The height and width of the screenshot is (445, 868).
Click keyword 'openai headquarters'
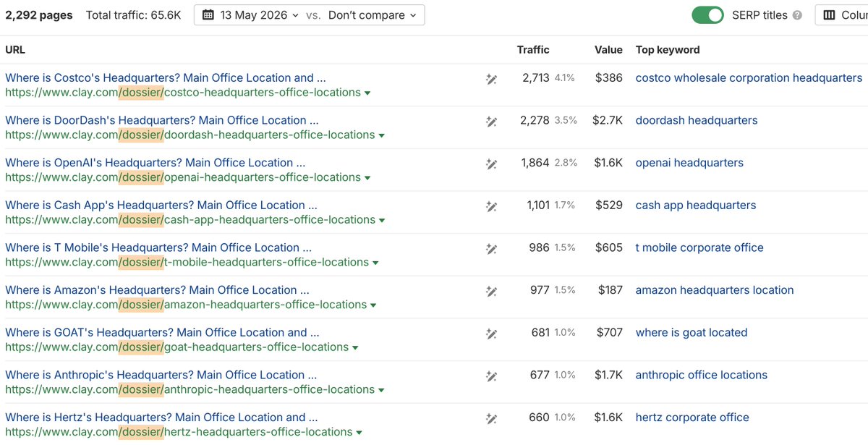(x=689, y=163)
